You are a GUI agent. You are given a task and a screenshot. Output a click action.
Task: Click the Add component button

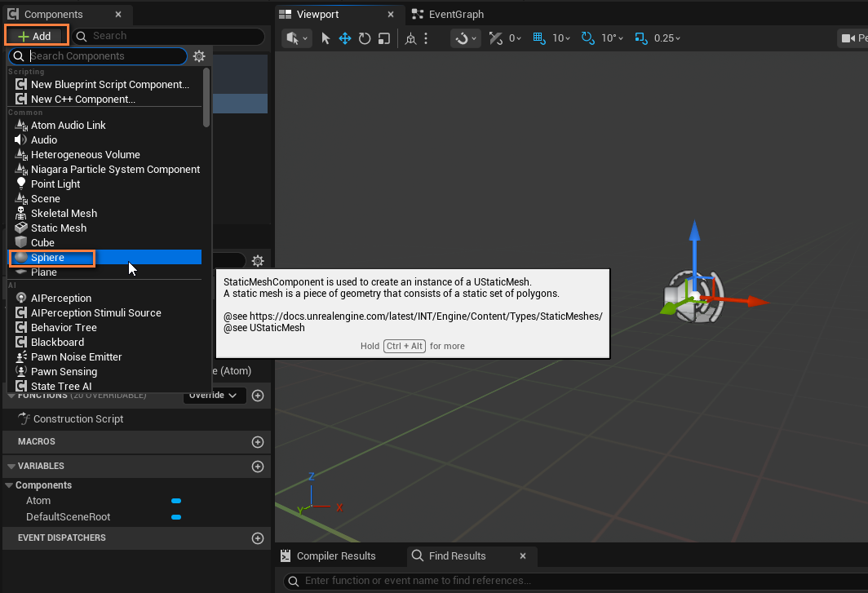tap(36, 36)
